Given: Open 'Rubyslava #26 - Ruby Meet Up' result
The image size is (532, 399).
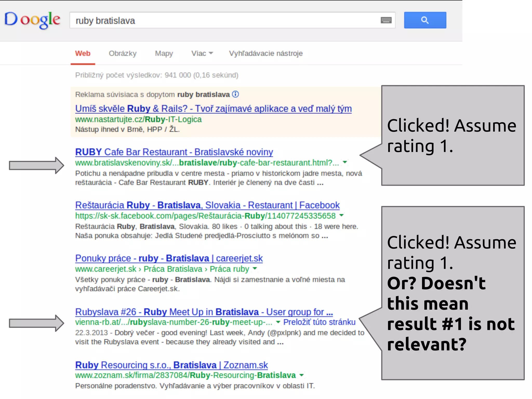Looking at the screenshot, I should [204, 312].
